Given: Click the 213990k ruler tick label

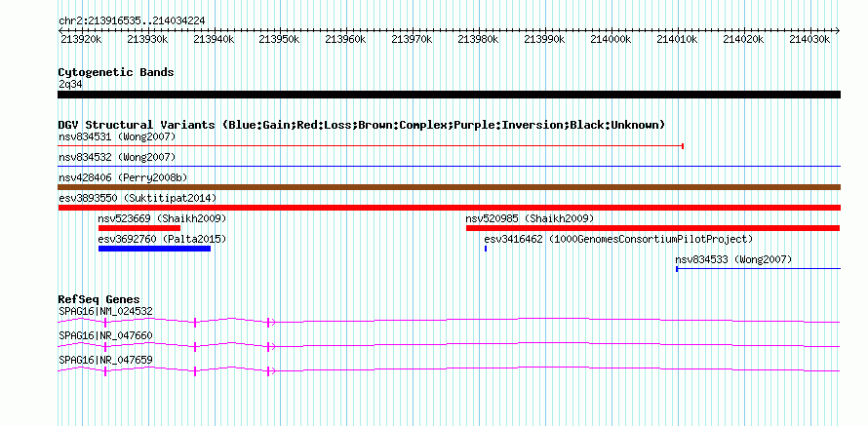Looking at the screenshot, I should pos(544,39).
